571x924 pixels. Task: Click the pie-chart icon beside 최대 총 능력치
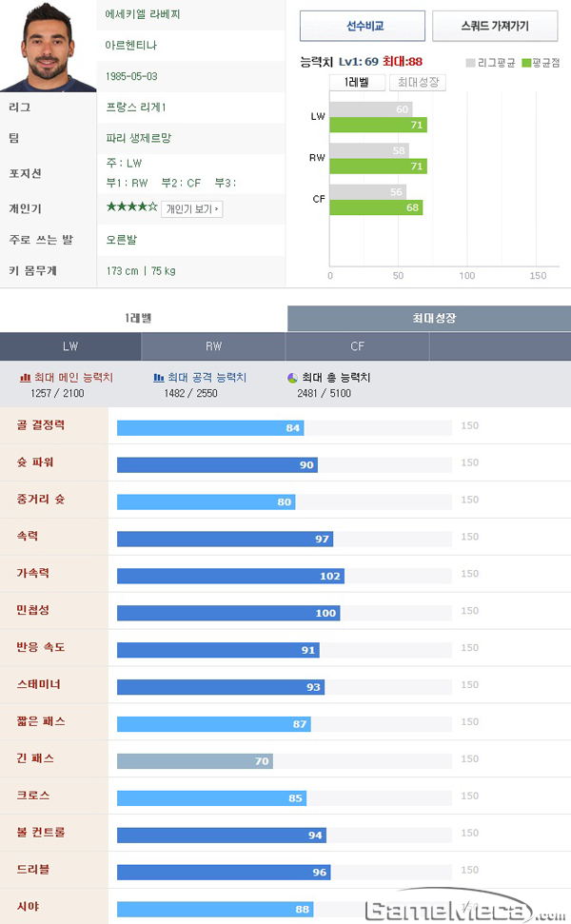292,379
